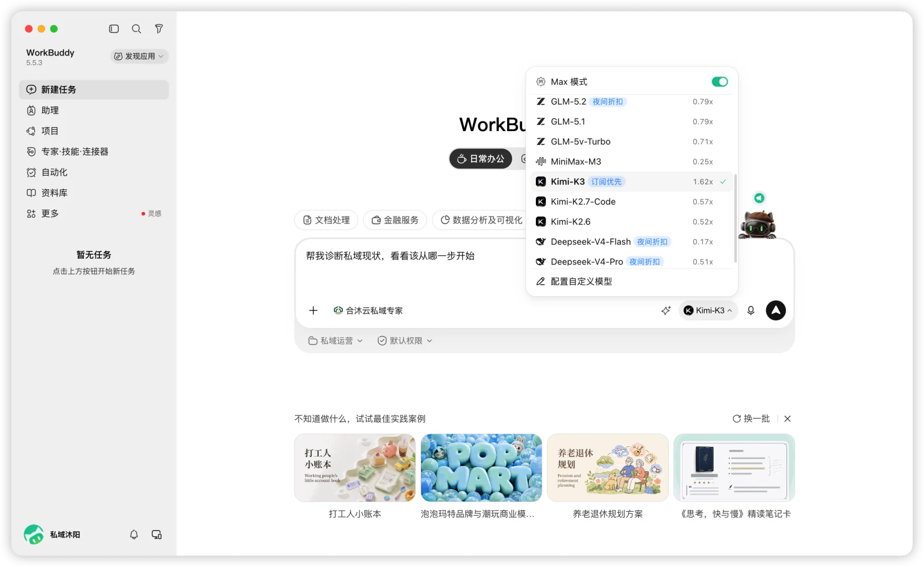Click the device screen icon bottom-left

[x=157, y=535]
